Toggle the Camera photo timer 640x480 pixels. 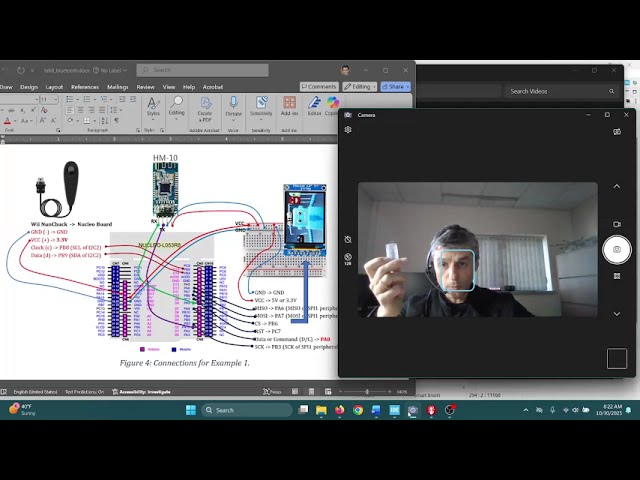pyautogui.click(x=348, y=239)
